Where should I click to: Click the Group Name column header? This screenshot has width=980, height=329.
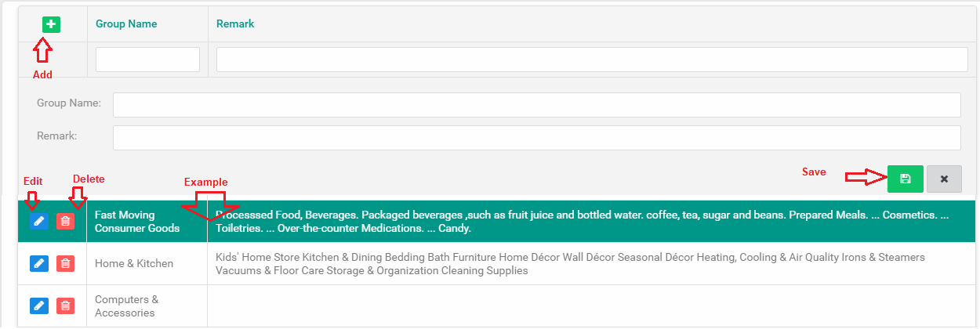pos(126,24)
